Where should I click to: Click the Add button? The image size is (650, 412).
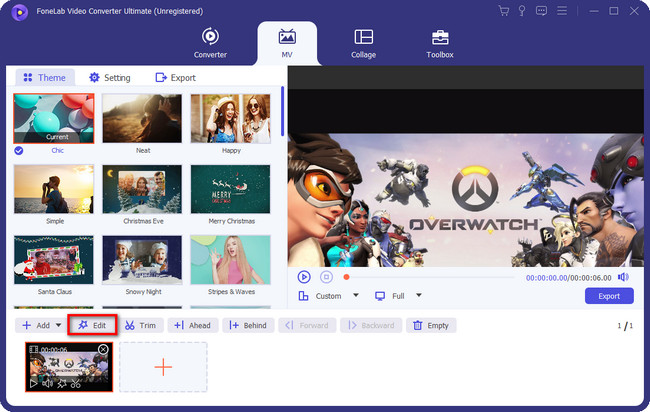click(36, 325)
